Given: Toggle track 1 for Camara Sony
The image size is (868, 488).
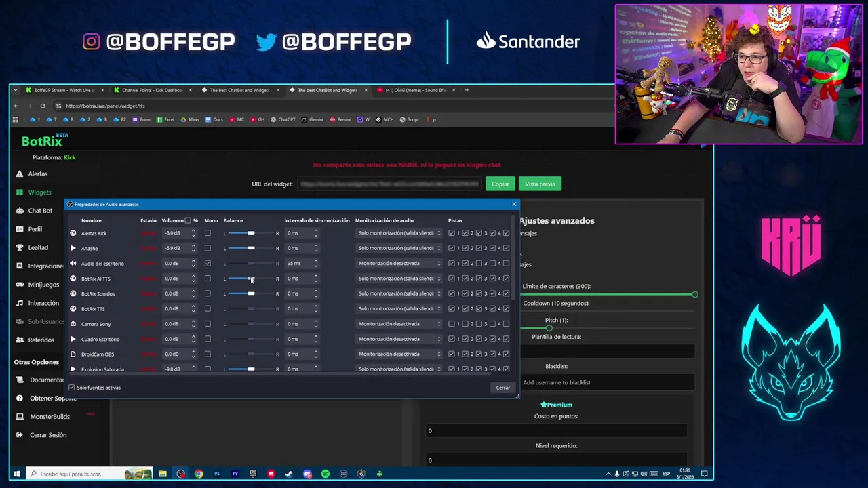Looking at the screenshot, I should [452, 324].
